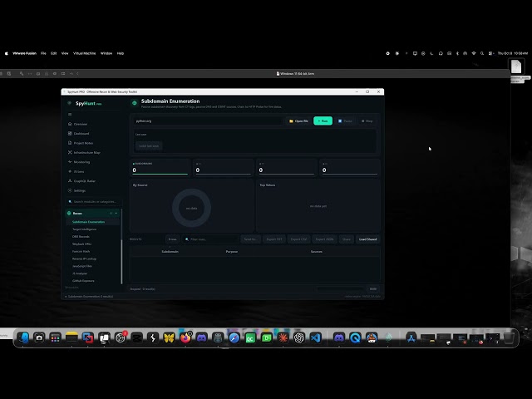Image resolution: width=532 pixels, height=399 pixels.
Task: Open the Help menu in the menu bar
Action: click(121, 53)
